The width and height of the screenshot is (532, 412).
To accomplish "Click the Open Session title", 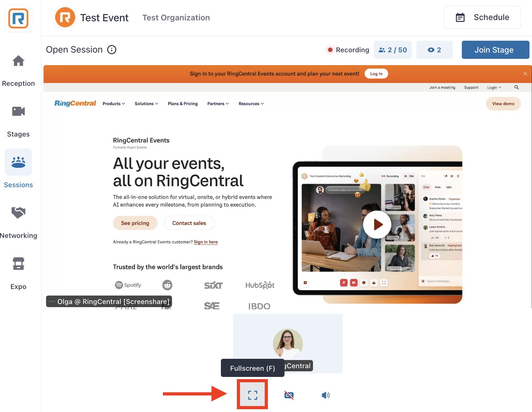I will tap(74, 50).
